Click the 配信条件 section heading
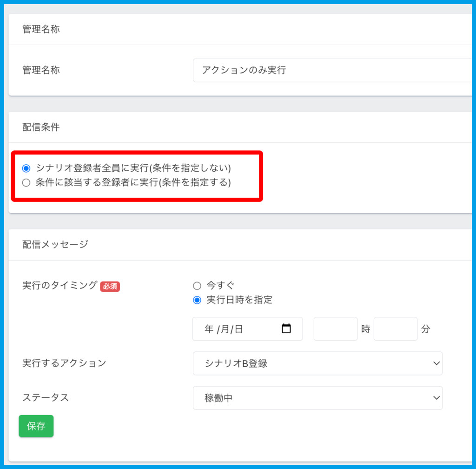The width and height of the screenshot is (476, 469). (x=41, y=127)
